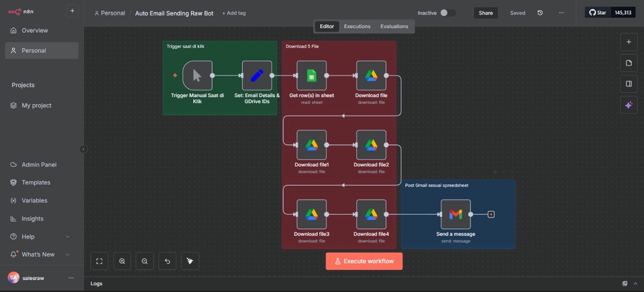Zoom out of the canvas
The image size is (644, 292).
145,261
